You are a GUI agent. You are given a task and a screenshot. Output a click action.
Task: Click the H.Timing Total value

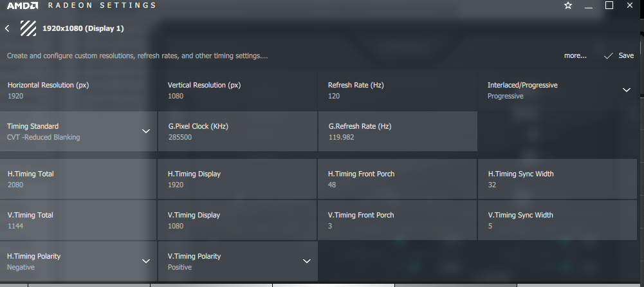pos(15,185)
